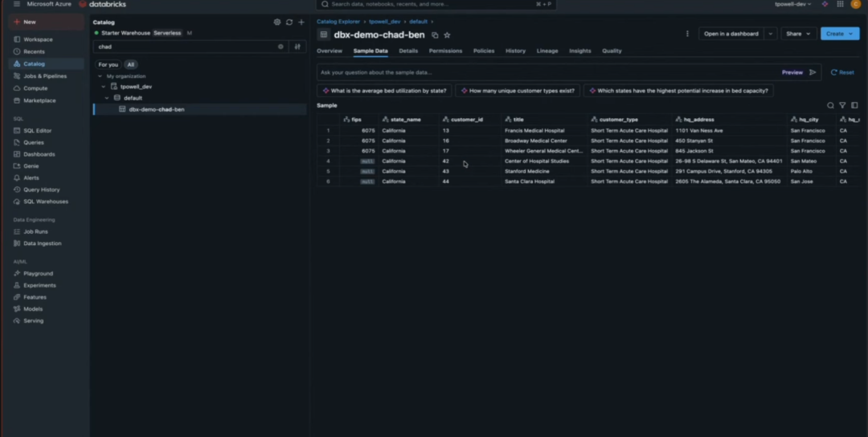The width and height of the screenshot is (868, 437).
Task: Go to the Catalog Explorer breadcrumb
Action: tap(338, 22)
